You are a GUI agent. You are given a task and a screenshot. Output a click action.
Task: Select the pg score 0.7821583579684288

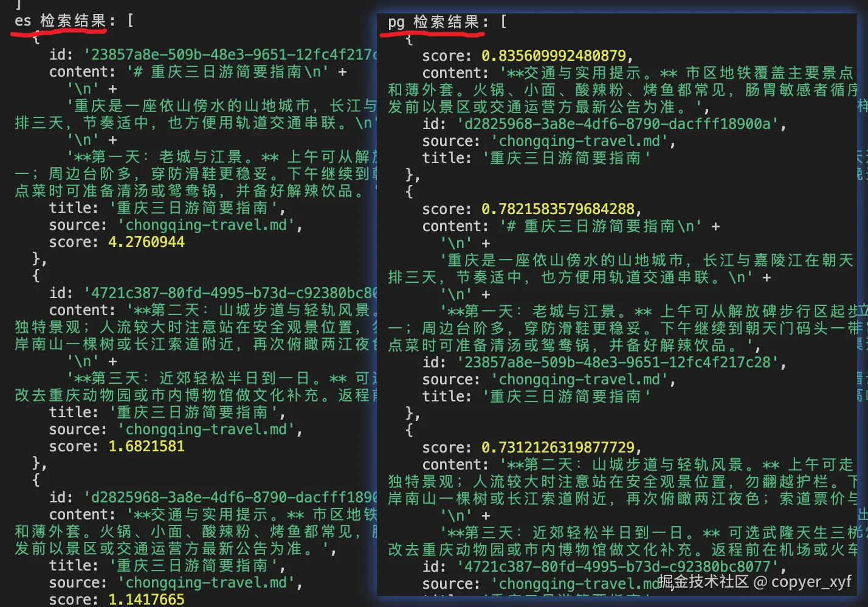tap(558, 209)
